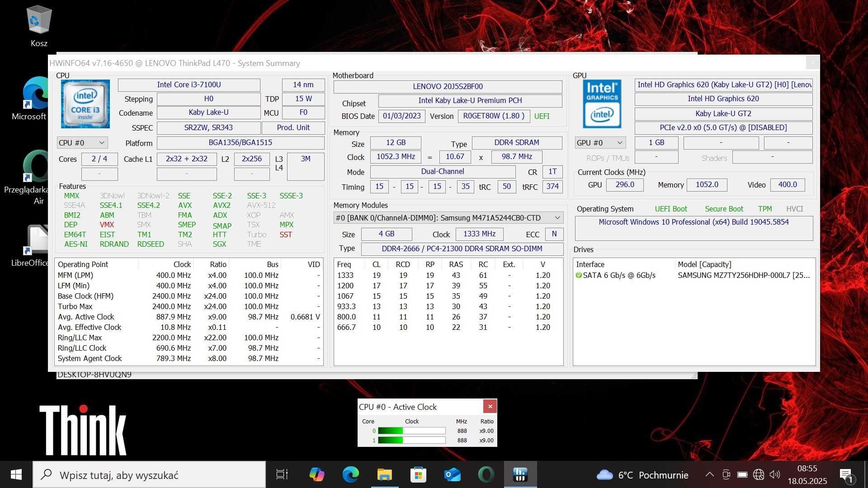Click the Dual-Channel mode field
The image size is (868, 488).
click(x=443, y=171)
